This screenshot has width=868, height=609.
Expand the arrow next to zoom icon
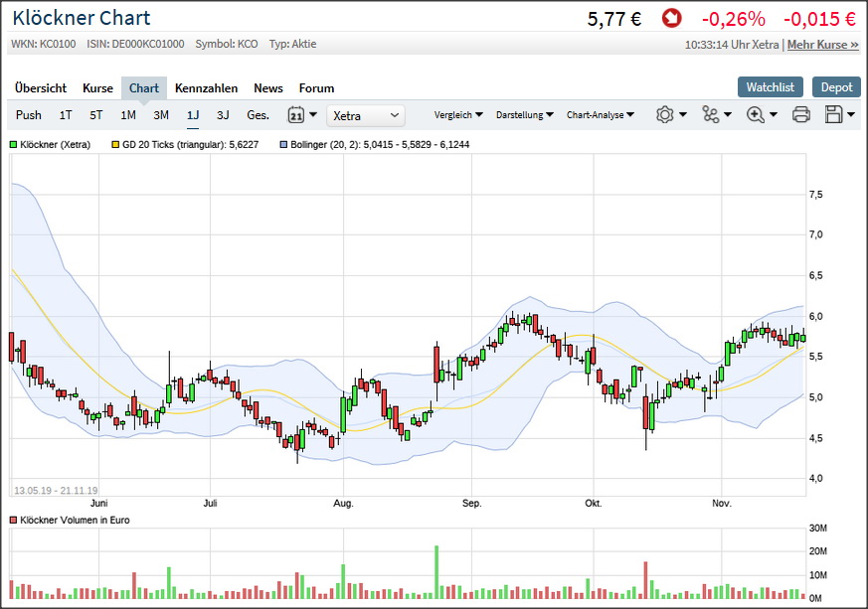(774, 114)
